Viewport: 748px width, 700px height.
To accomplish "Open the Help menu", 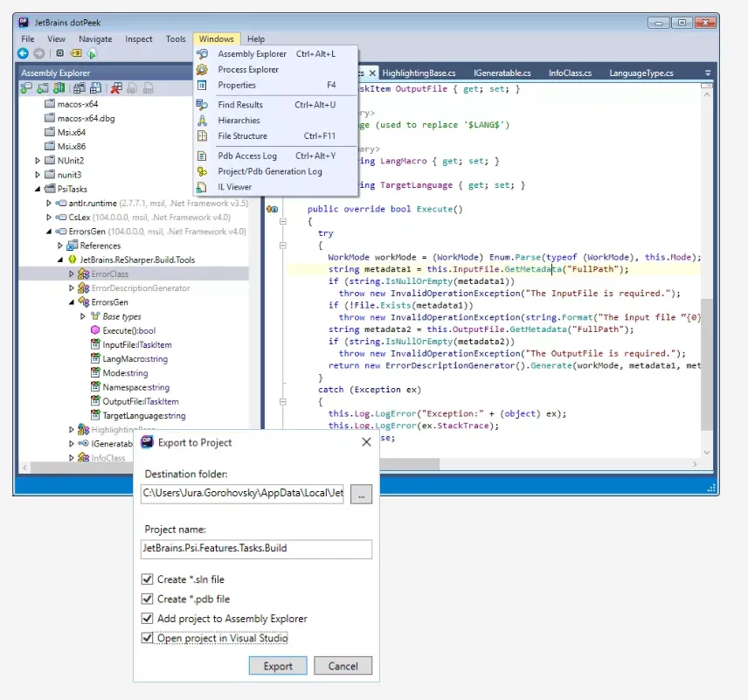I will 256,39.
